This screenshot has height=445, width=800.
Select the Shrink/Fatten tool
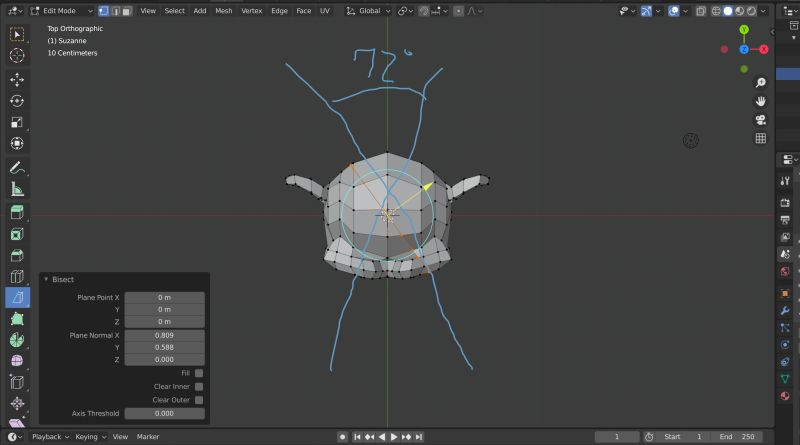pos(17,403)
